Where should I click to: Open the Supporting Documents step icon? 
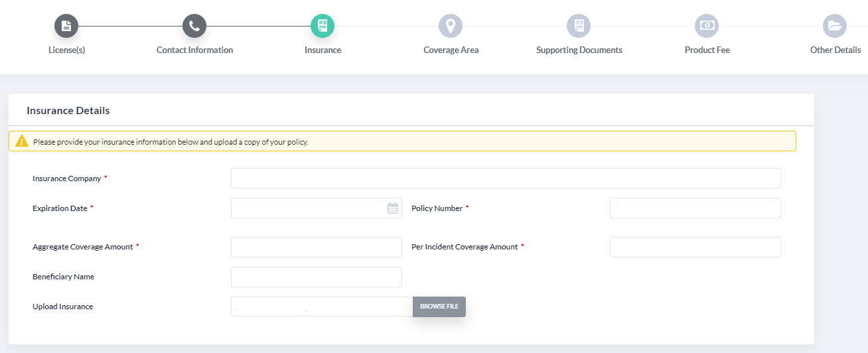579,26
